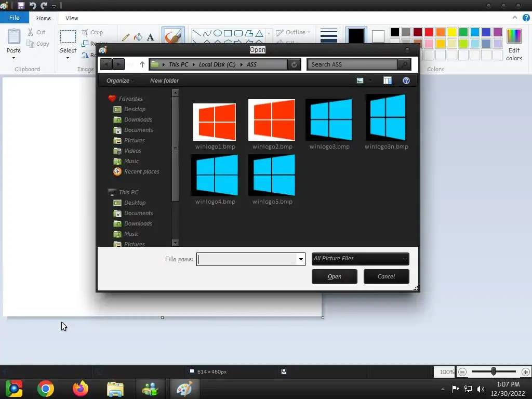Image resolution: width=532 pixels, height=399 pixels.
Task: Click the File name input field
Action: coord(247,259)
